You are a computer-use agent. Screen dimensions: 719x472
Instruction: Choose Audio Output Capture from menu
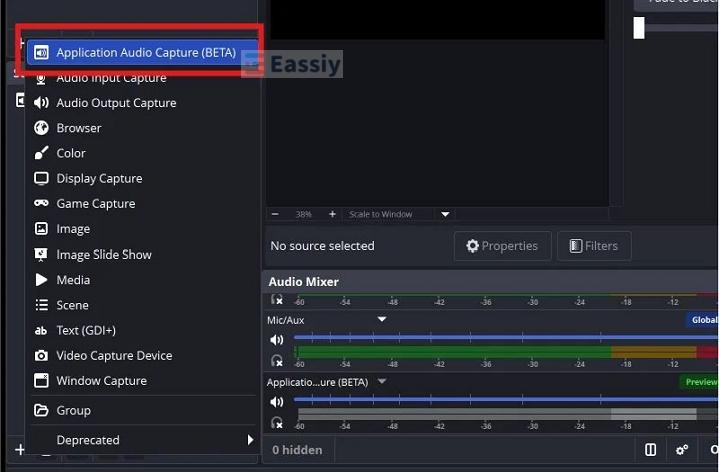tap(142, 103)
